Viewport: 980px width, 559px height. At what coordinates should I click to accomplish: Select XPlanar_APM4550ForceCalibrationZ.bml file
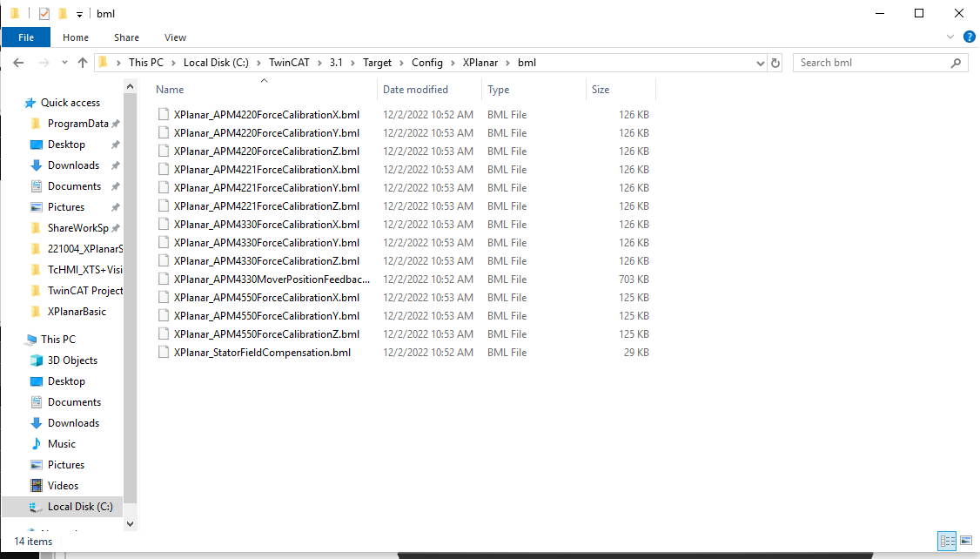coord(266,333)
